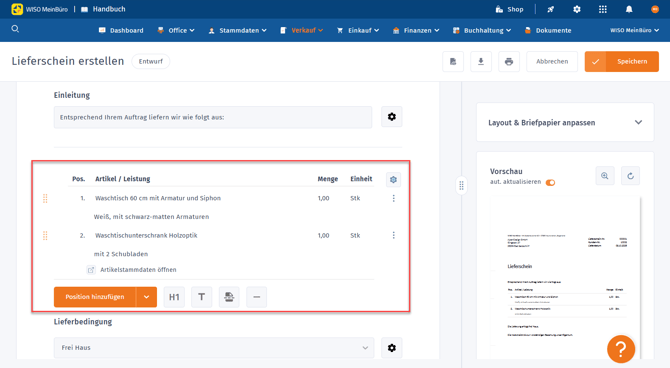This screenshot has width=670, height=368.
Task: Open the orange help question mark
Action: pyautogui.click(x=621, y=349)
